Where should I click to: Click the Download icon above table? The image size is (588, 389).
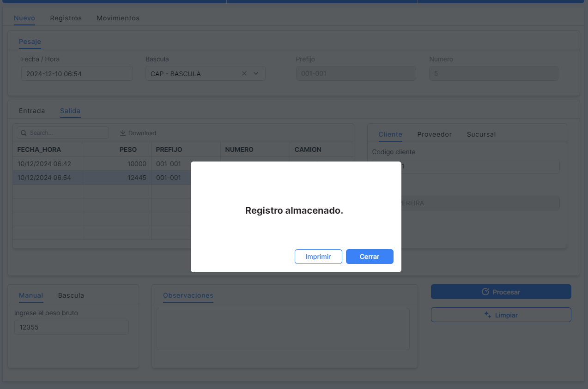123,133
